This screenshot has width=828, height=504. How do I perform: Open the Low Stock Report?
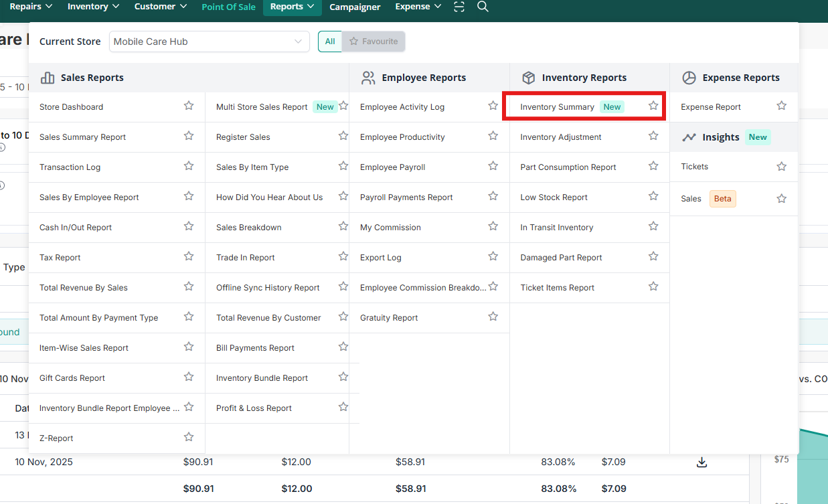pos(554,197)
